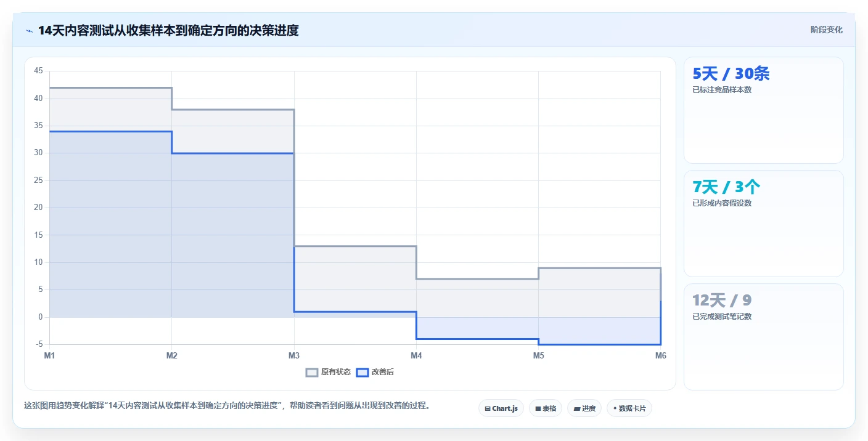Click the 原有状态 legend label
This screenshot has width=868, height=441.
tap(336, 372)
